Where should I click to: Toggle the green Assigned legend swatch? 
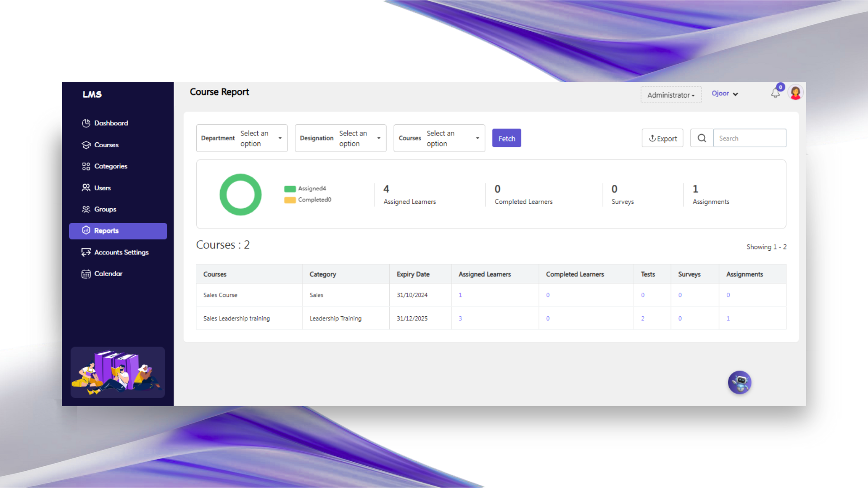pyautogui.click(x=290, y=189)
